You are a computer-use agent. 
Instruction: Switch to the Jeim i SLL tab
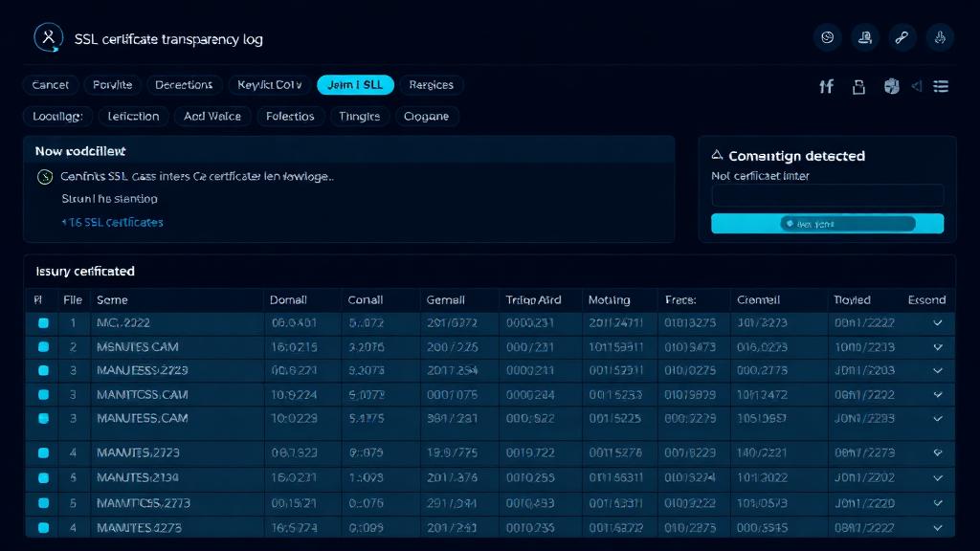click(x=355, y=84)
